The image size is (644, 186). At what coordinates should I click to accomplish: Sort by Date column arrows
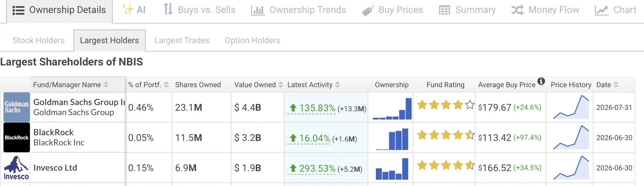pyautogui.click(x=616, y=85)
